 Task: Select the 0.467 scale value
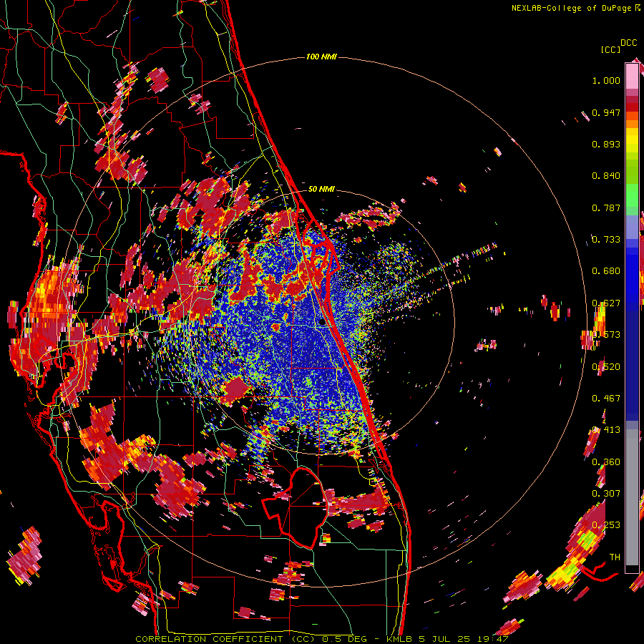click(x=606, y=398)
